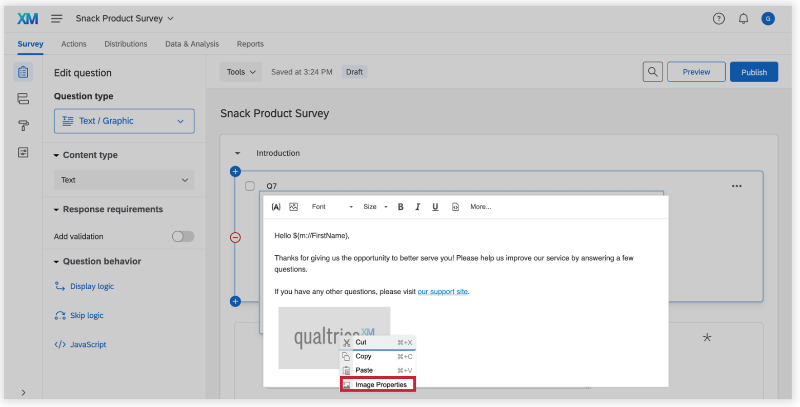This screenshot has width=800, height=407.
Task: Open the 'our support site' link
Action: point(442,292)
